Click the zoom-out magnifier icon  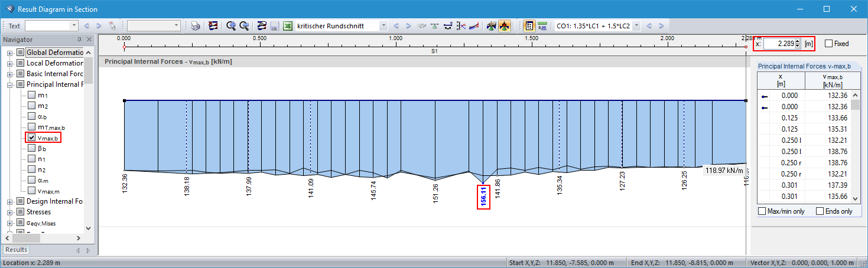tap(244, 26)
